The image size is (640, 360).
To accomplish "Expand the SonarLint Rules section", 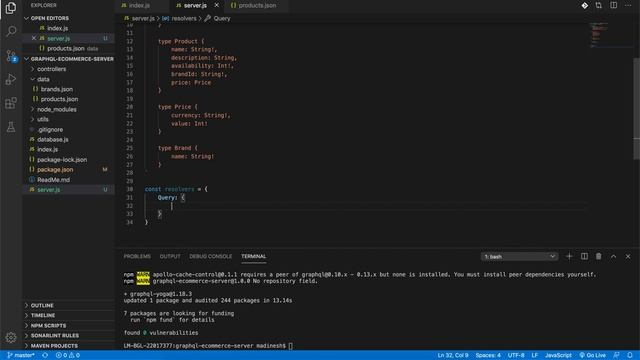I will [x=55, y=336].
